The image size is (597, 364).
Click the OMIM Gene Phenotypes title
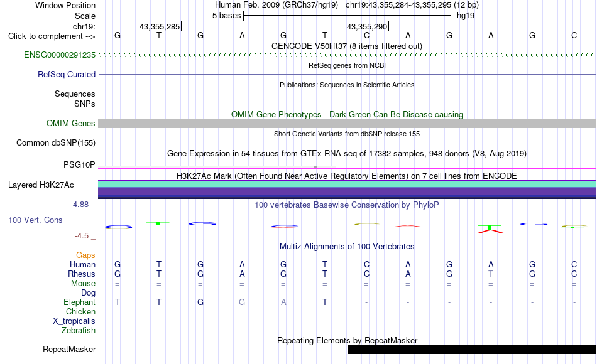pyautogui.click(x=347, y=114)
